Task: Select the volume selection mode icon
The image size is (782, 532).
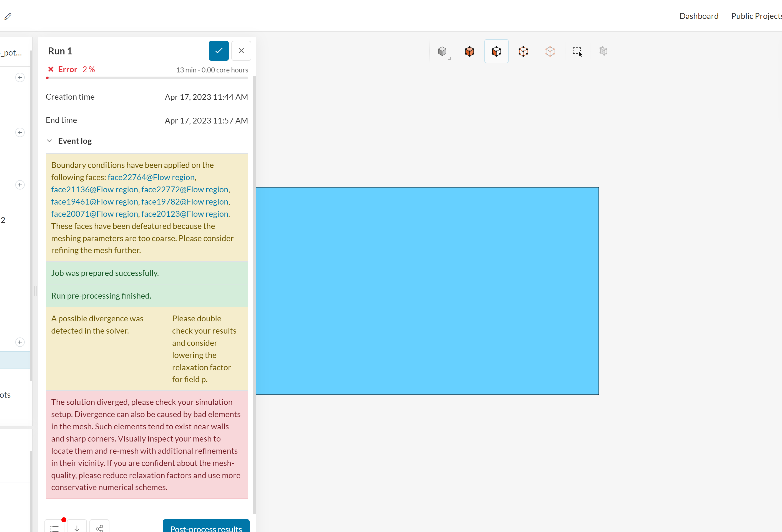Action: click(x=469, y=51)
